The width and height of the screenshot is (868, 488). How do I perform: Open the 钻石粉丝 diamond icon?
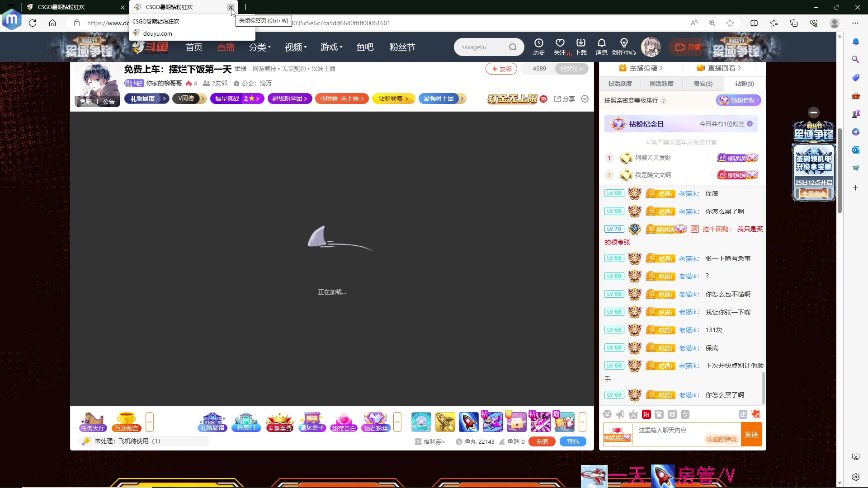tap(376, 422)
